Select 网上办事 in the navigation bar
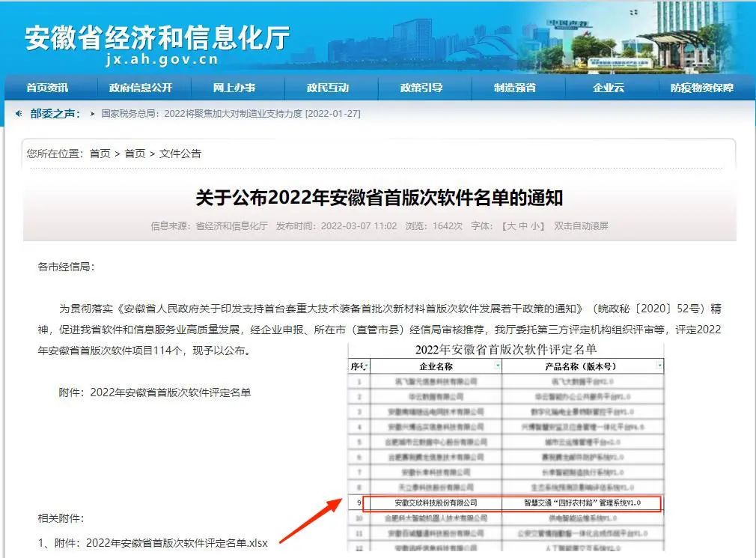Image resolution: width=756 pixels, height=558 pixels. click(x=237, y=87)
